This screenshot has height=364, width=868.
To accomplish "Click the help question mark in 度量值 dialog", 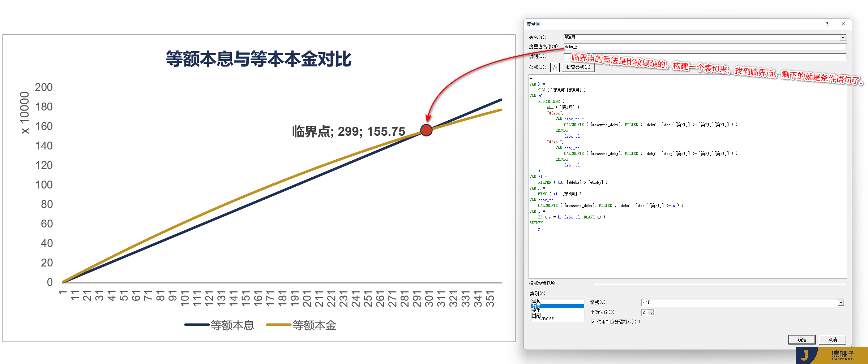I will coord(827,24).
